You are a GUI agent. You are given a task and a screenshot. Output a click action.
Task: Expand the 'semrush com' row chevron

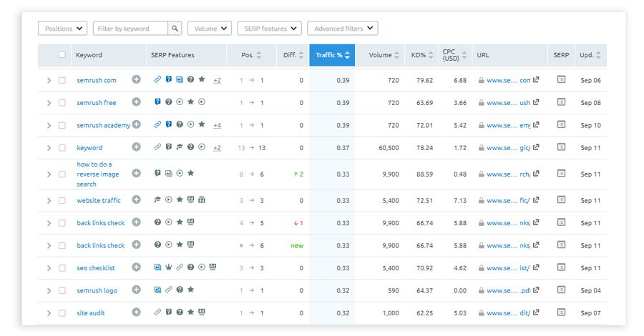pyautogui.click(x=49, y=80)
